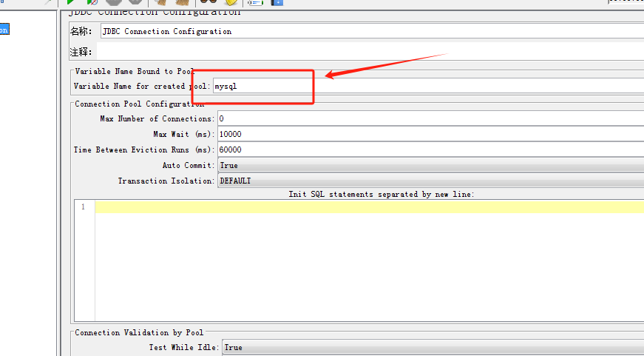Click the 注释 comment input field
This screenshot has height=356, width=644.
(x=370, y=51)
